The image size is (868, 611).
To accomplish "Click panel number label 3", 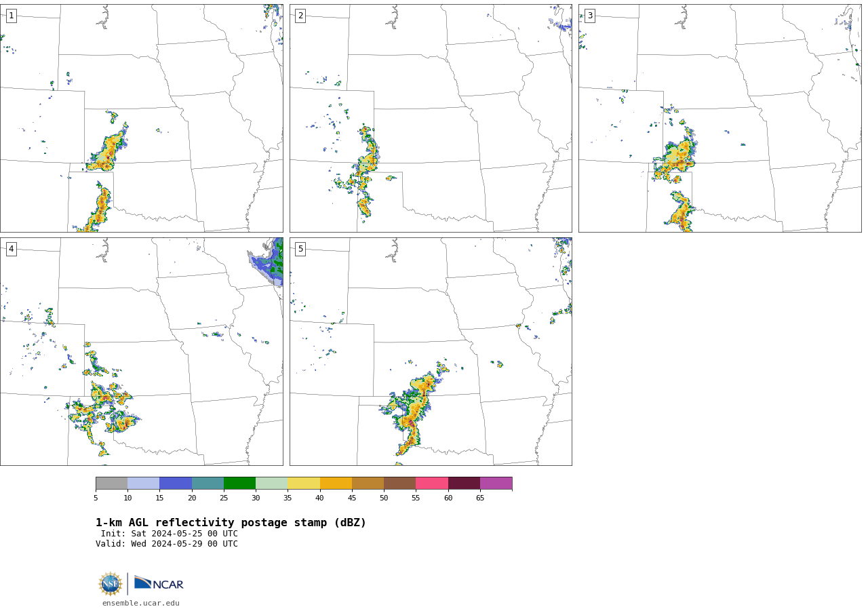I will (x=589, y=16).
